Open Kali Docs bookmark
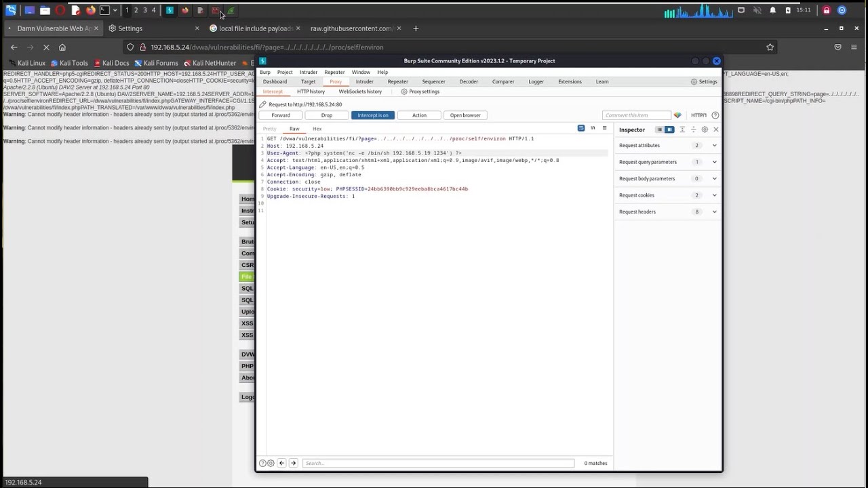 [111, 63]
